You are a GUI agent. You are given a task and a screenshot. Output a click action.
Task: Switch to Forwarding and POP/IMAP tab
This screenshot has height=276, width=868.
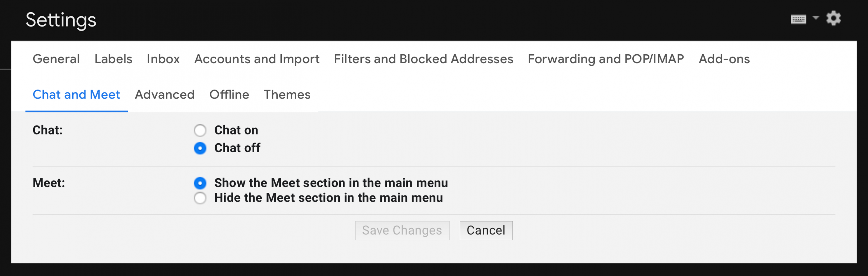606,59
